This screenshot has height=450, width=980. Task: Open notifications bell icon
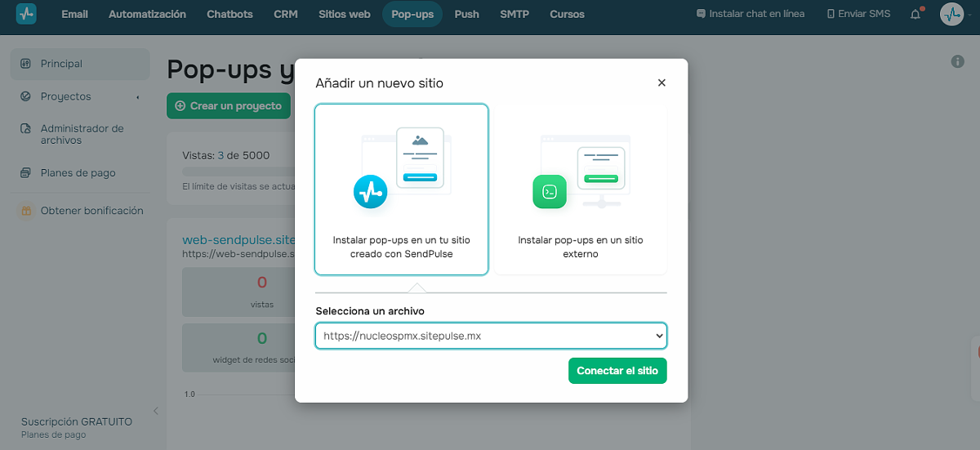coord(915,14)
